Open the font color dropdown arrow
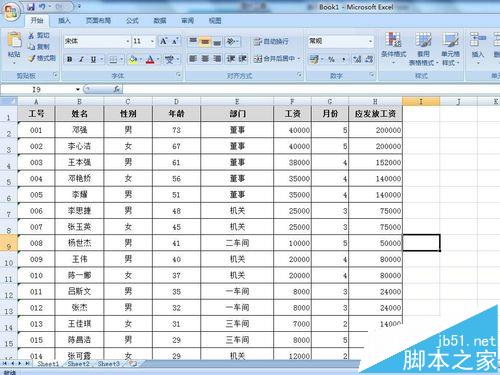500x375 pixels. (158, 59)
